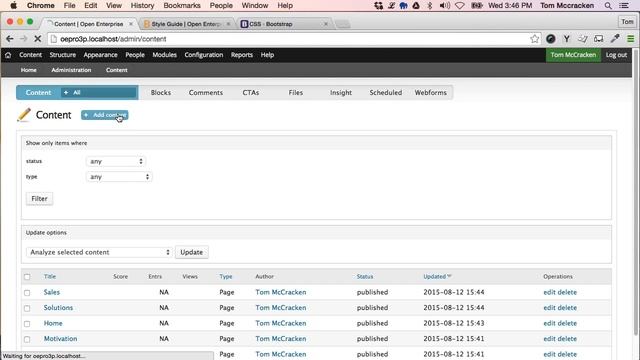Stop page loading with the X button
The image size is (640, 360).
[38, 39]
